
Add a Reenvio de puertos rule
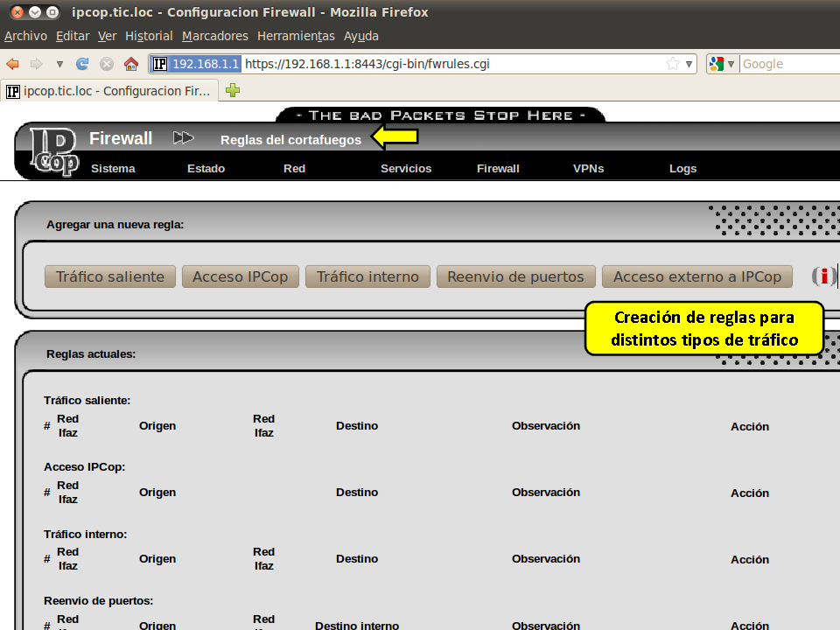coord(515,276)
